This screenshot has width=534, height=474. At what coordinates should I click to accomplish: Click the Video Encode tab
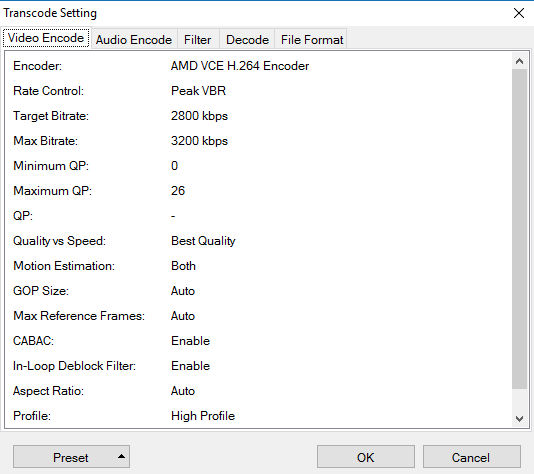coord(46,38)
